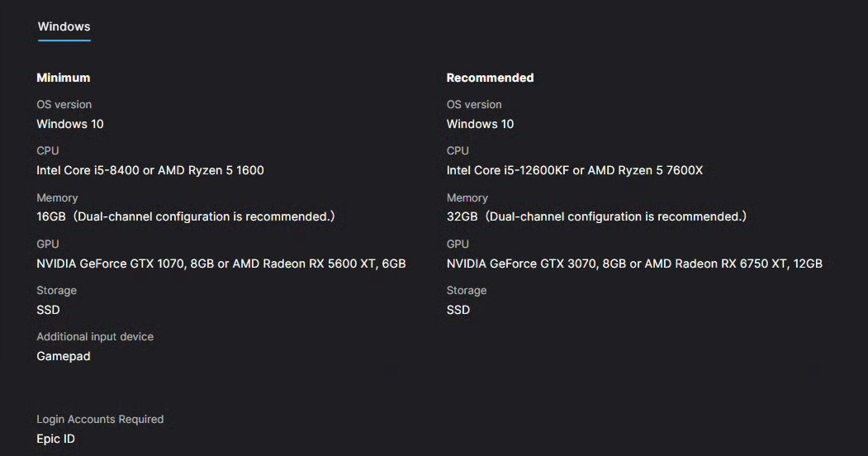This screenshot has width=868, height=456.
Task: Click the Minimum heading
Action: tap(63, 78)
